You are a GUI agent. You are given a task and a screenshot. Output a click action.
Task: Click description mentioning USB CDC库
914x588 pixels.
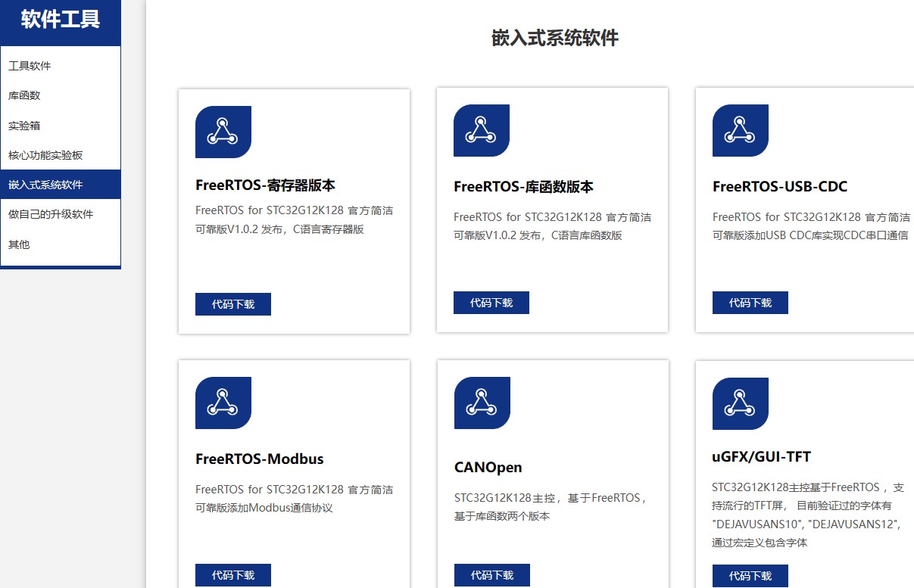tap(811, 226)
